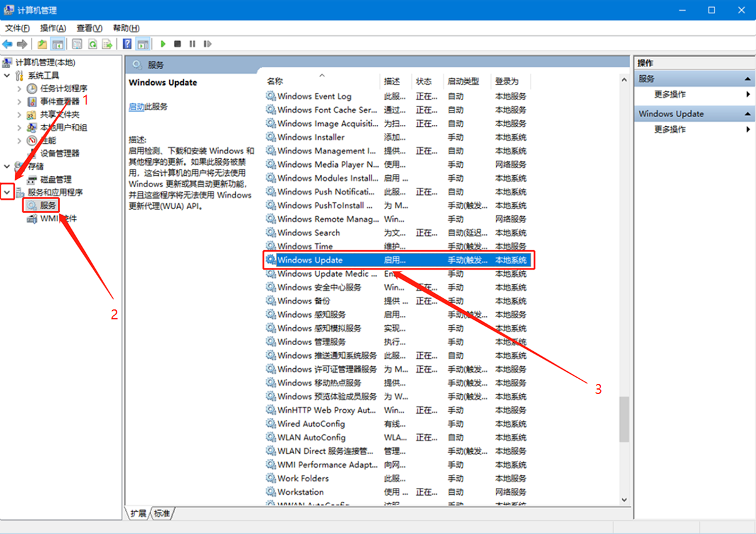Click the back navigation arrow
The width and height of the screenshot is (756, 534).
click(8, 44)
